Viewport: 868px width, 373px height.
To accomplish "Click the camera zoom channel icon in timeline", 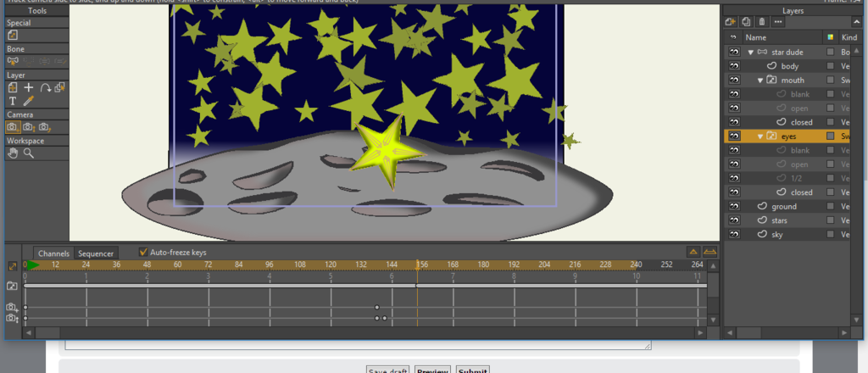I will 12,318.
